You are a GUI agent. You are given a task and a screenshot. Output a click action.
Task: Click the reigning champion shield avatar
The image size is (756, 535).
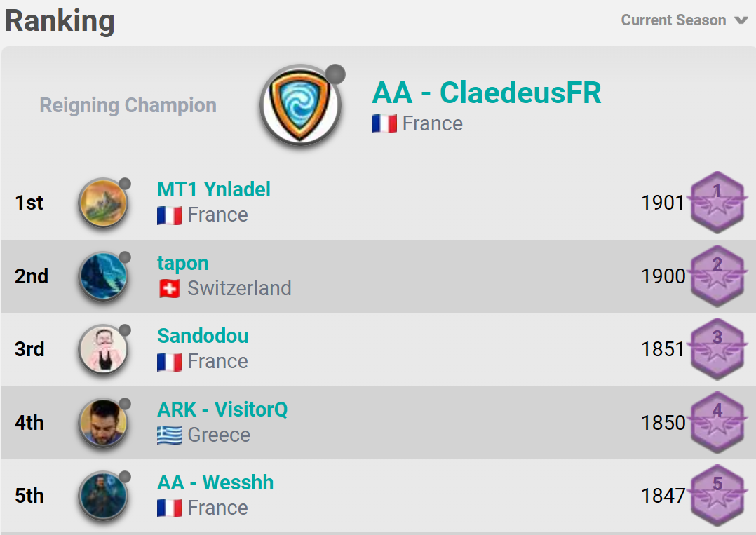(300, 105)
